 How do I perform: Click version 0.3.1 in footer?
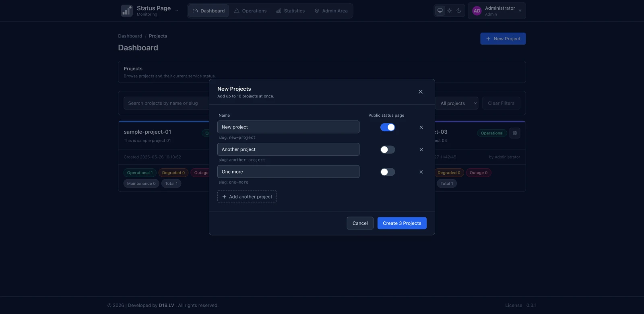531,306
